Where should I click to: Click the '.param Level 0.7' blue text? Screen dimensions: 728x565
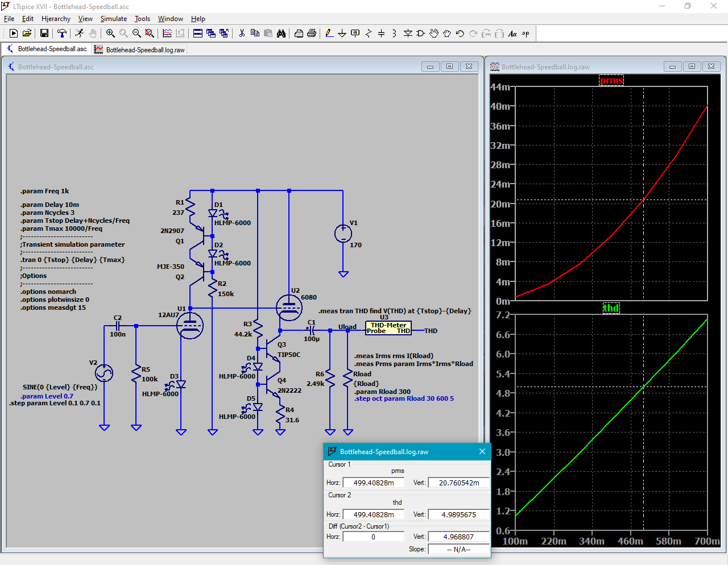pos(47,396)
